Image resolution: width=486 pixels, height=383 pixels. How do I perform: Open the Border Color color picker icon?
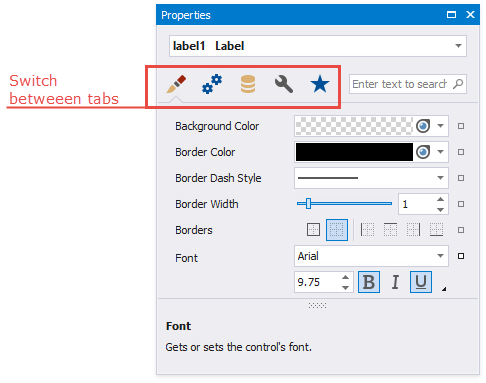pyautogui.click(x=423, y=152)
